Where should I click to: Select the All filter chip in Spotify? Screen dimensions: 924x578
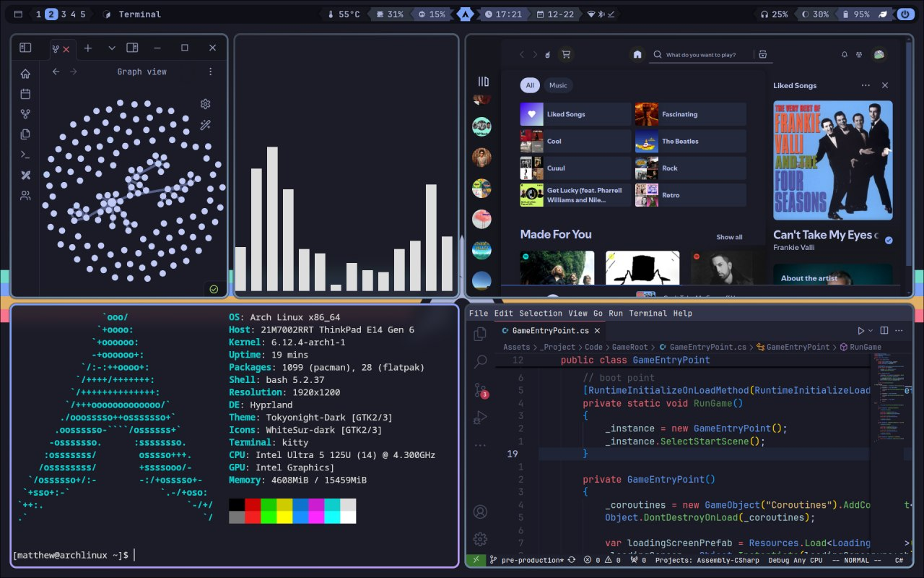point(530,85)
